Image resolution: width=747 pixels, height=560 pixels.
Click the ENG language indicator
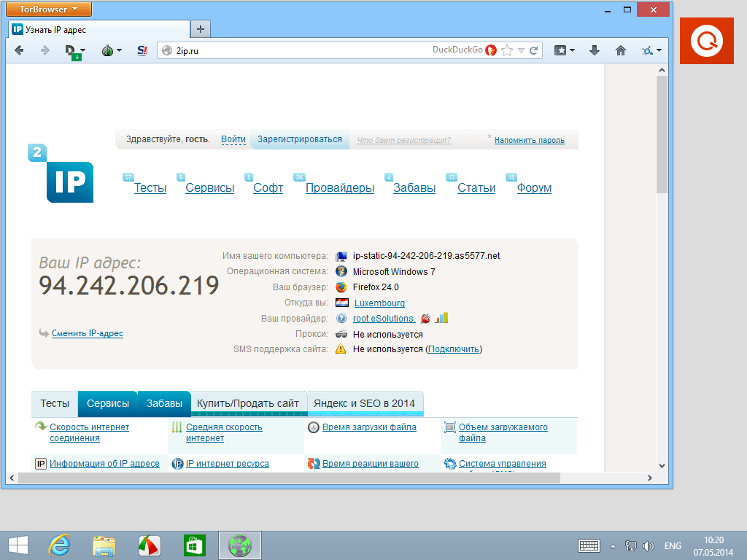click(x=673, y=545)
